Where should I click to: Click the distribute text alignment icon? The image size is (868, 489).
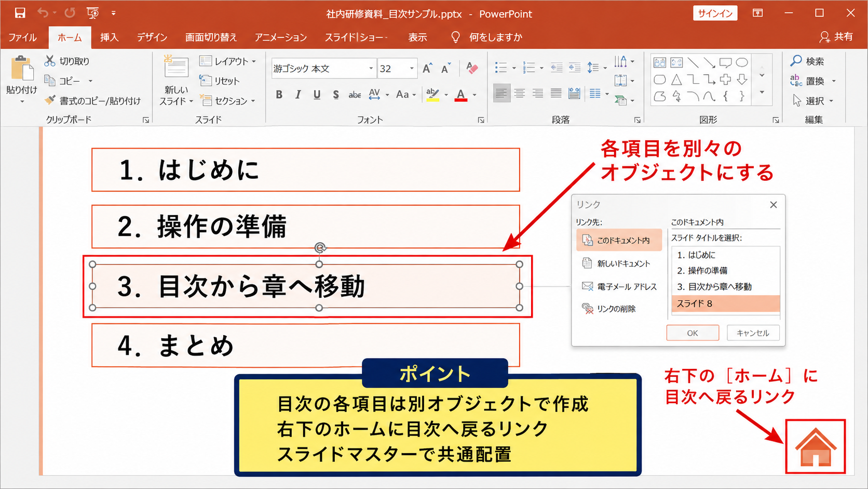(x=574, y=93)
